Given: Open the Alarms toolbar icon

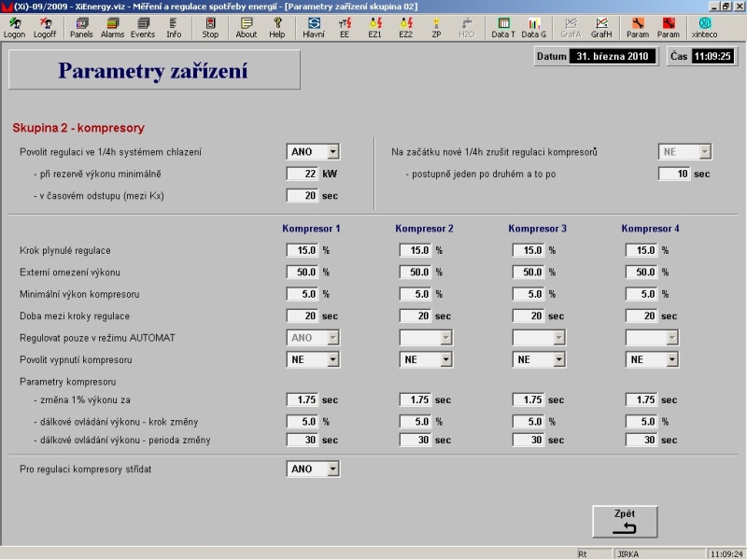Looking at the screenshot, I should (112, 28).
